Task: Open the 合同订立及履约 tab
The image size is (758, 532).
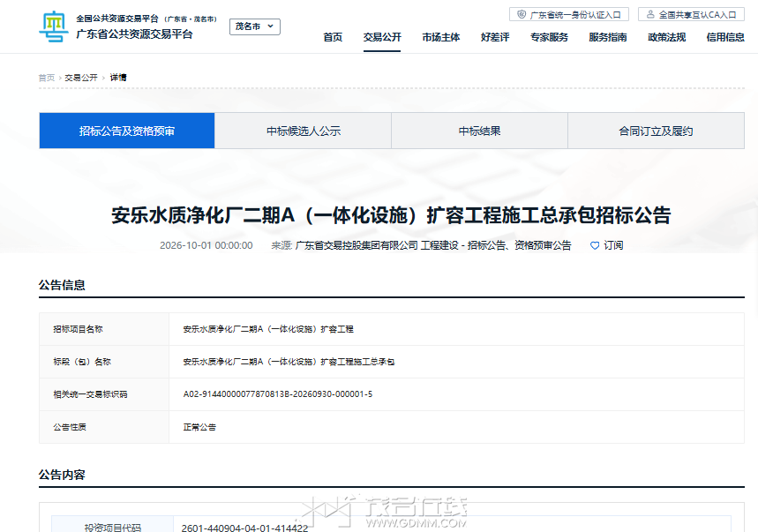Action: pyautogui.click(x=656, y=131)
